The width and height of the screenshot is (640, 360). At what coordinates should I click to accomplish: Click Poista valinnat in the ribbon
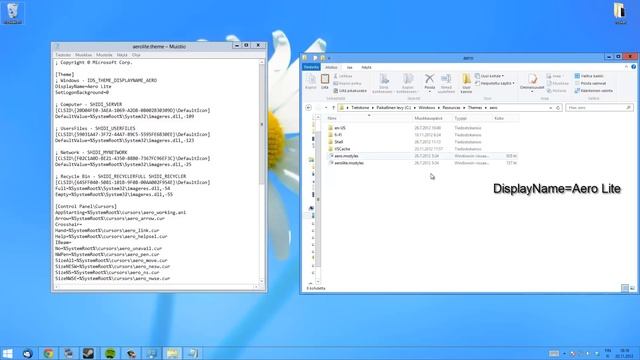(590, 84)
